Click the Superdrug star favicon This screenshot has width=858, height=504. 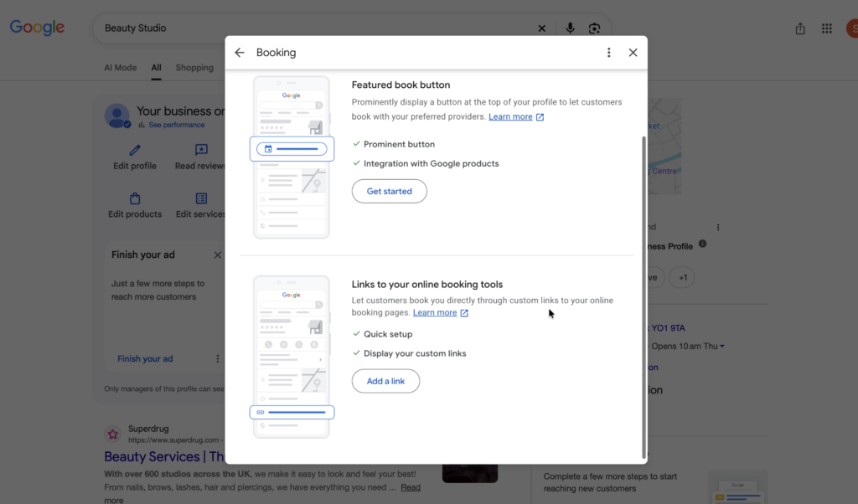113,434
